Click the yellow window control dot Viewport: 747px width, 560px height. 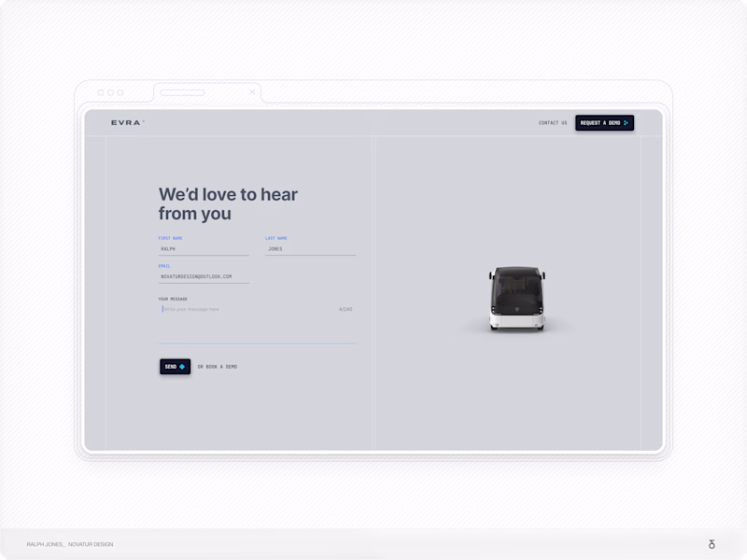tap(110, 93)
